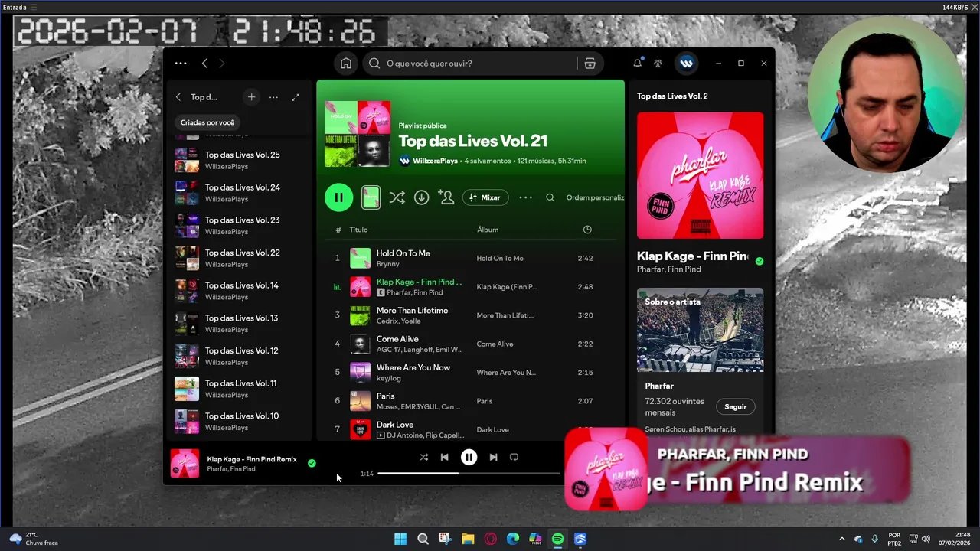Open playlist Top das Lives Vol. 11

click(x=239, y=389)
